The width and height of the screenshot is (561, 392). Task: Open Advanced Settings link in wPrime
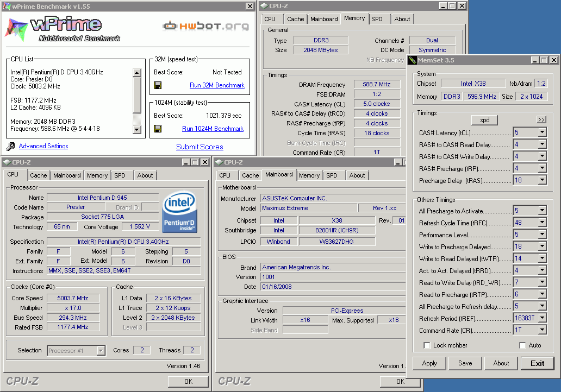click(x=43, y=146)
